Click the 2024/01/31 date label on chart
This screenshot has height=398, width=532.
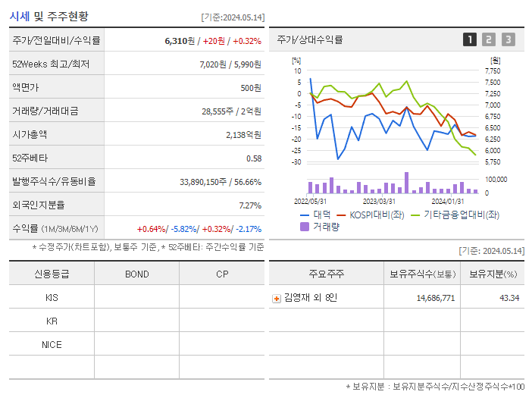pos(448,202)
